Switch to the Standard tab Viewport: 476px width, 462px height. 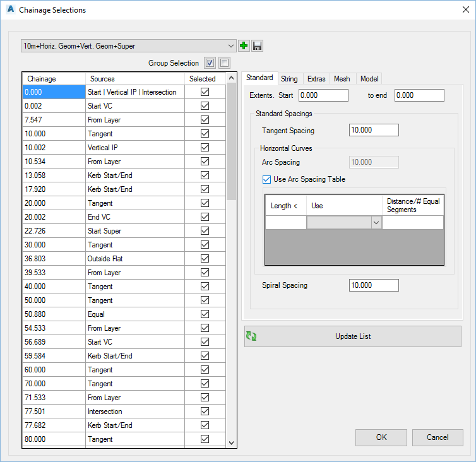click(259, 78)
